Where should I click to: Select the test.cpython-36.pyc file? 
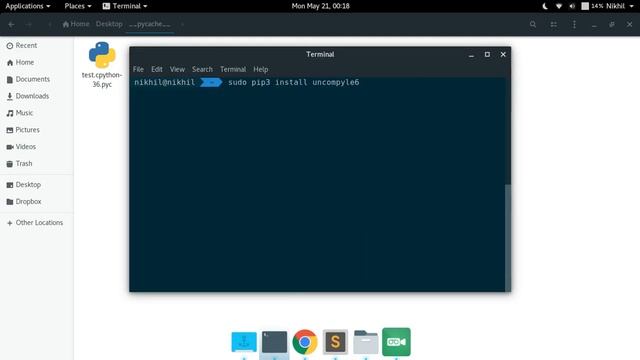tap(102, 64)
